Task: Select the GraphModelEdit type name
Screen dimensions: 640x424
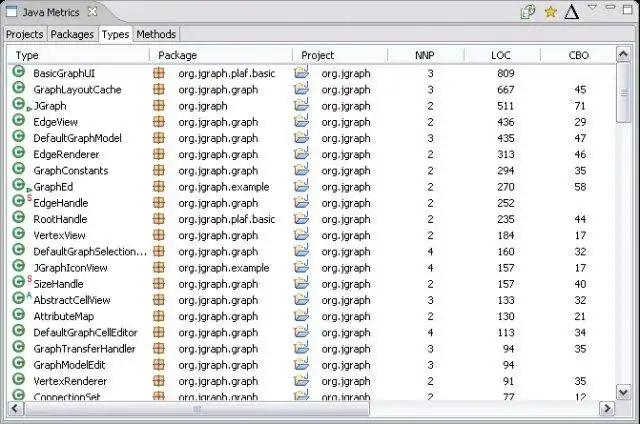Action: click(69, 365)
